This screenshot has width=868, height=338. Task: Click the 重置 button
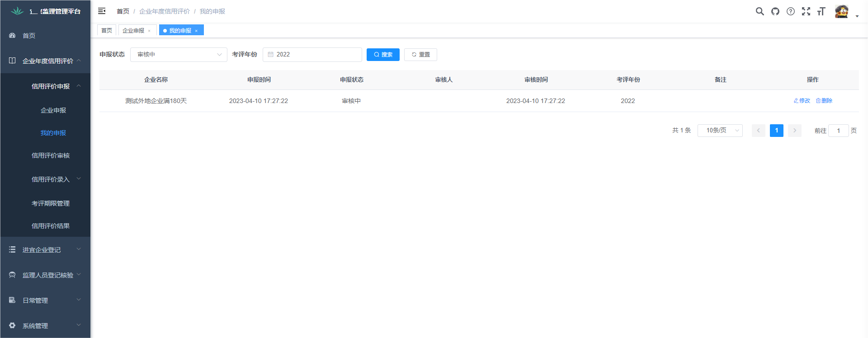click(x=420, y=55)
